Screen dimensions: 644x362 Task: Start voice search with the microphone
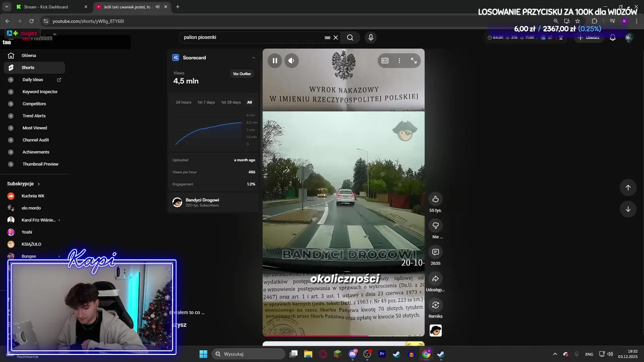point(371,37)
